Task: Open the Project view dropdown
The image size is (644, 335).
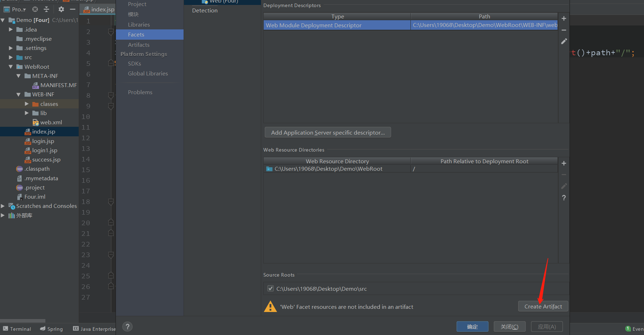Action: click(x=15, y=9)
